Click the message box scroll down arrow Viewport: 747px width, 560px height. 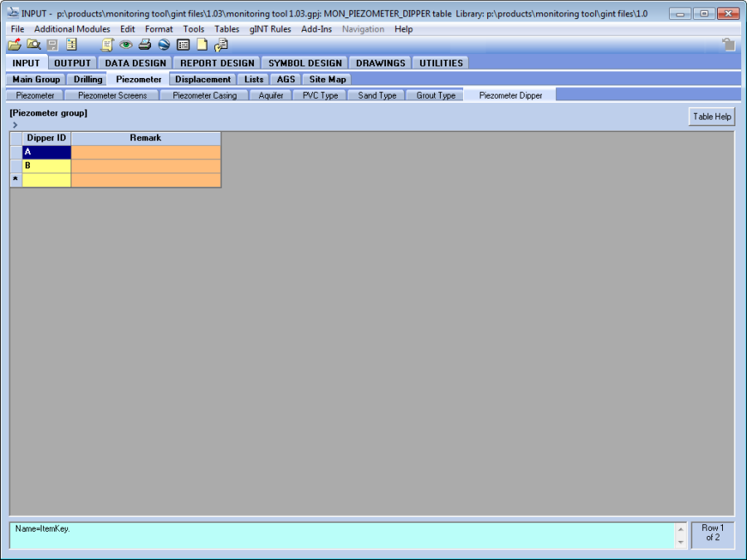pyautogui.click(x=681, y=542)
